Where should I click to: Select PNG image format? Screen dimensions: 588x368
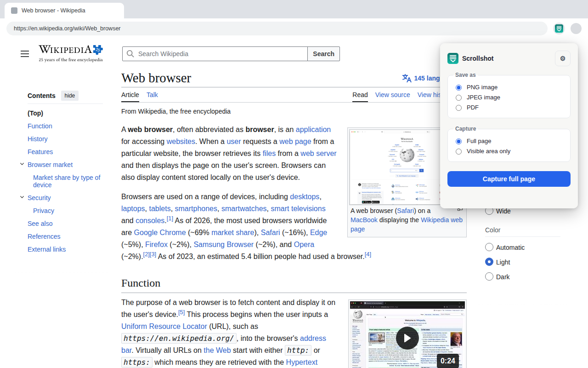tap(458, 87)
